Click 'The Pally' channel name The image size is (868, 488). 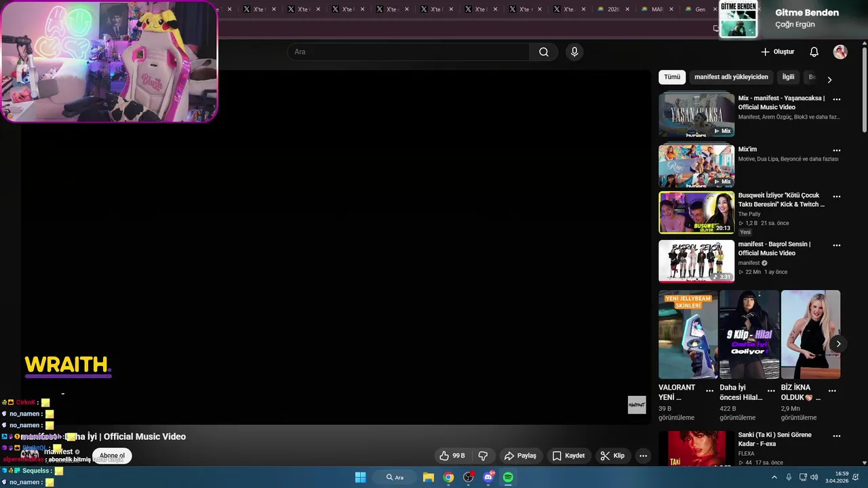click(749, 214)
